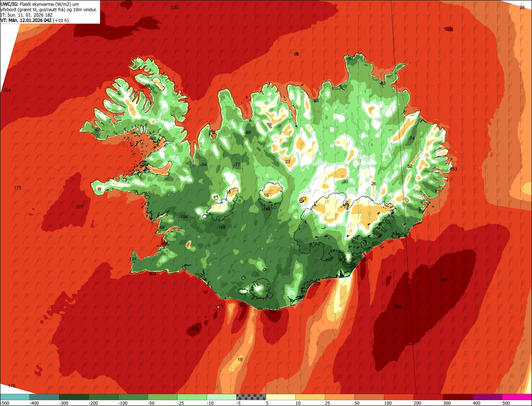Click the purple 400 to 500 legend swatch

click(487, 397)
